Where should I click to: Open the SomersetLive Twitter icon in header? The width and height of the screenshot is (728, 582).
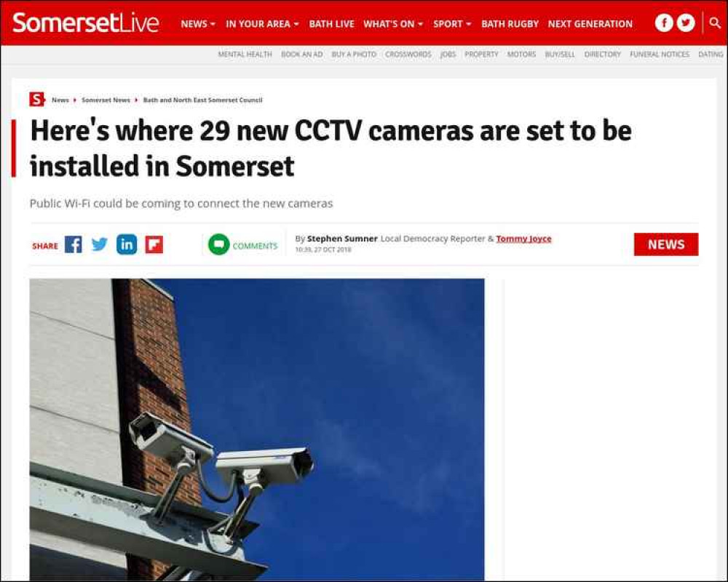click(686, 23)
